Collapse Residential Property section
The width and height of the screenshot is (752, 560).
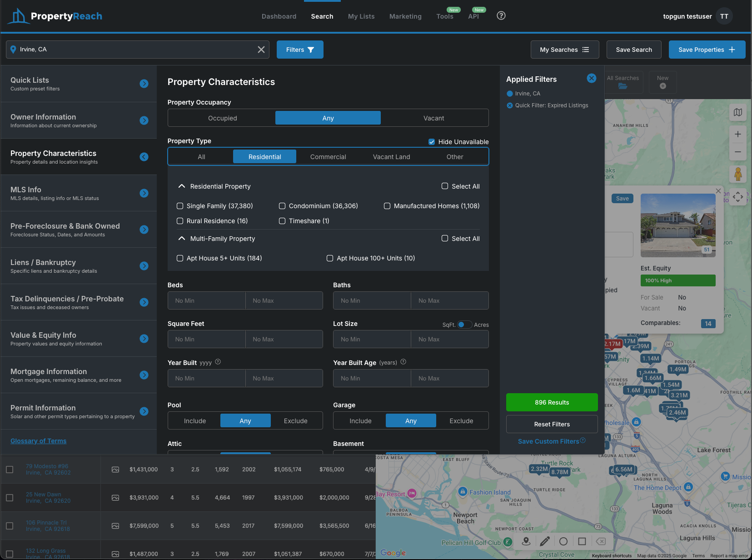pos(182,186)
